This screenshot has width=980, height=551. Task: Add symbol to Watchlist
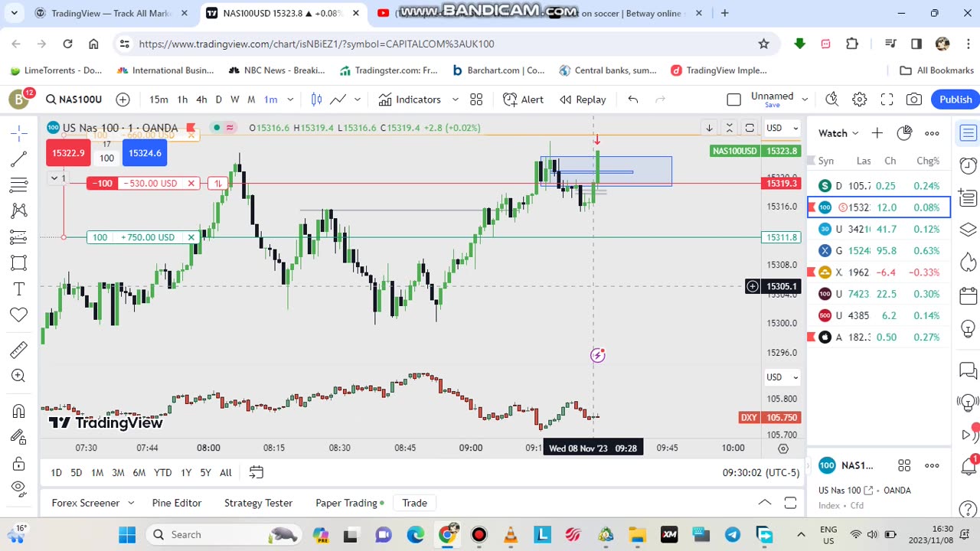(x=877, y=133)
